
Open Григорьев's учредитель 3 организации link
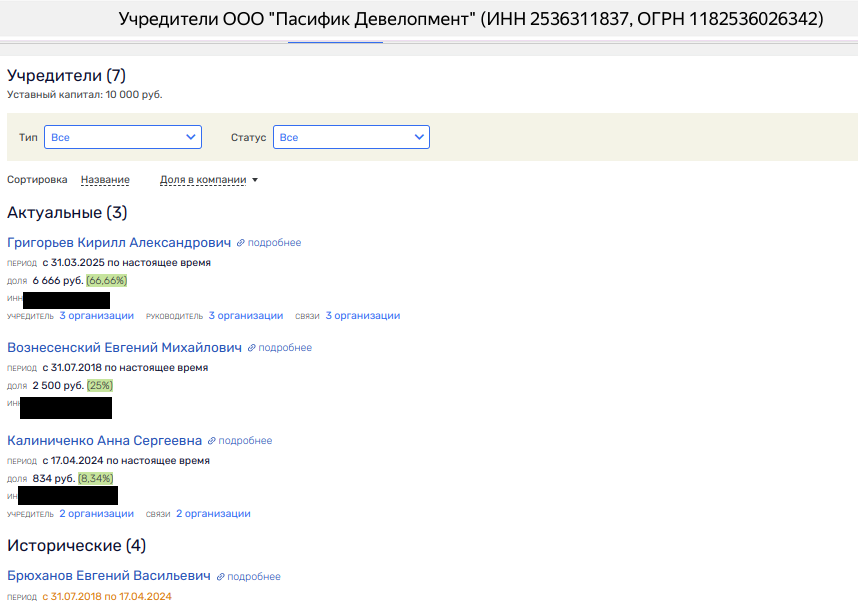pyautogui.click(x=96, y=316)
